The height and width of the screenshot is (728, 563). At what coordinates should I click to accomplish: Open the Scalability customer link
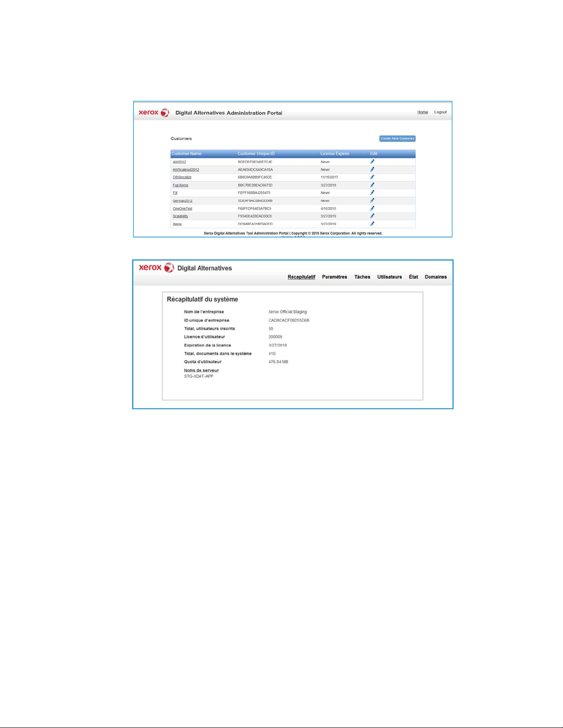[181, 216]
